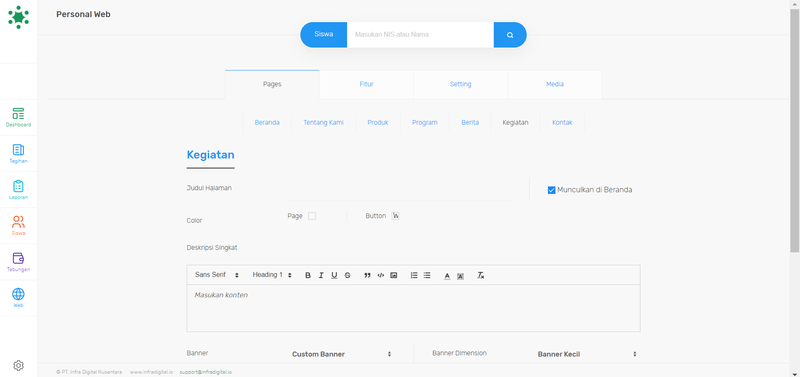Switch to the Fitur tab
This screenshot has width=800, height=377.
click(x=366, y=84)
